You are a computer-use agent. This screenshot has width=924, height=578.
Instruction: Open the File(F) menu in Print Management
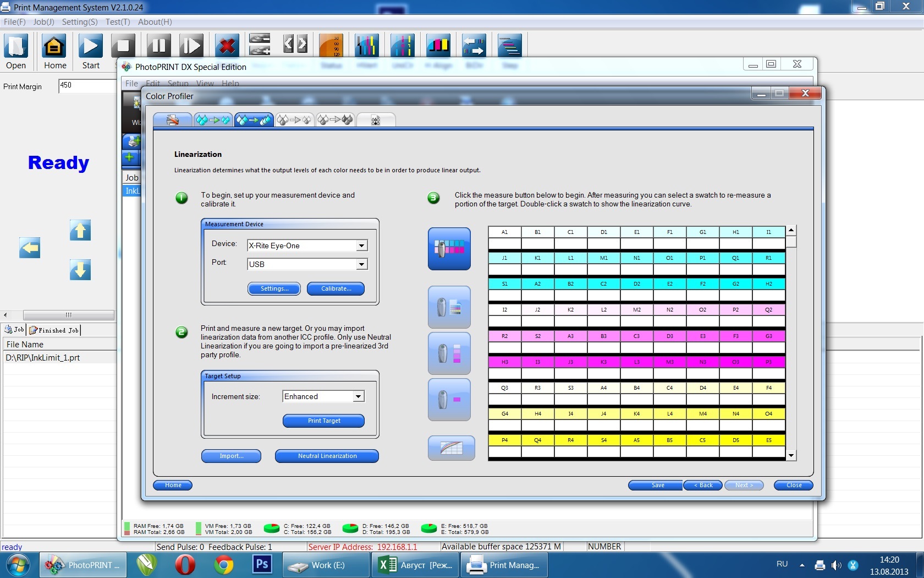(15, 22)
